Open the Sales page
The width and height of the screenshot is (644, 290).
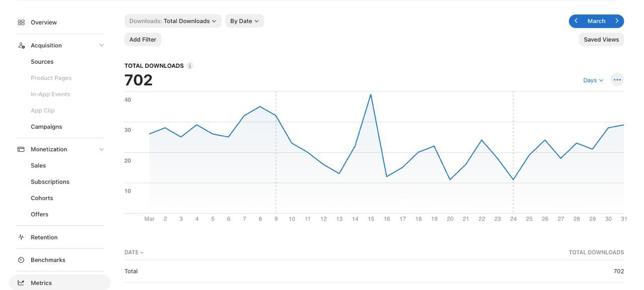[38, 165]
